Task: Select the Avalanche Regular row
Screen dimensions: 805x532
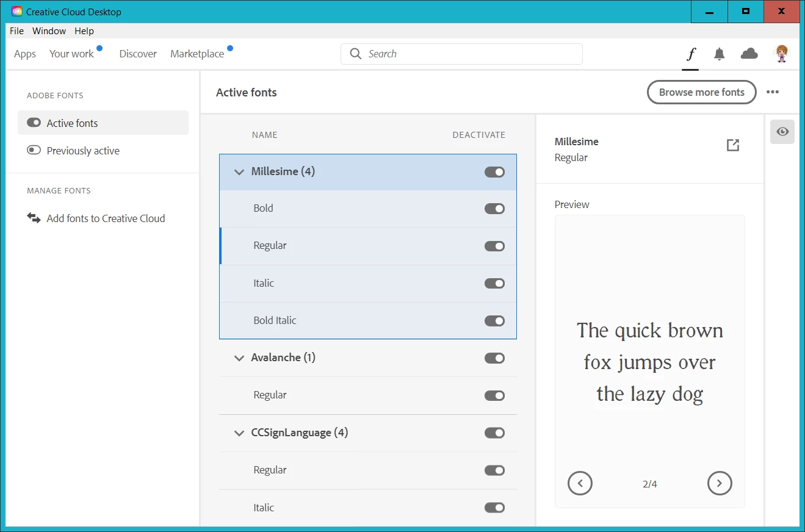Action: coord(368,396)
